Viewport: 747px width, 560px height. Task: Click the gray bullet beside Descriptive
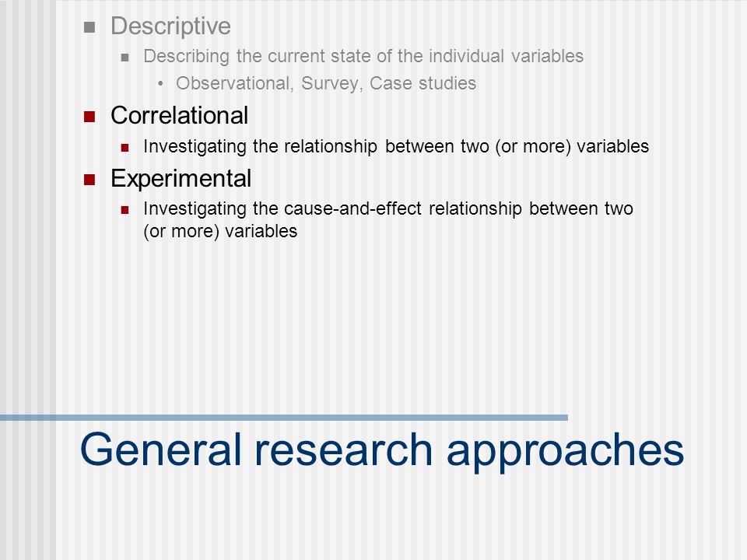89,27
